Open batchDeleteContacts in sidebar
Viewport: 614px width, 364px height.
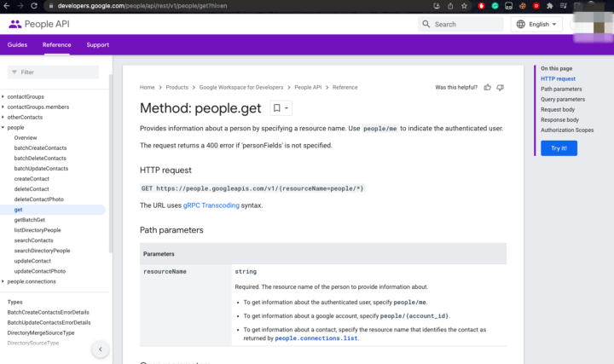tap(40, 158)
